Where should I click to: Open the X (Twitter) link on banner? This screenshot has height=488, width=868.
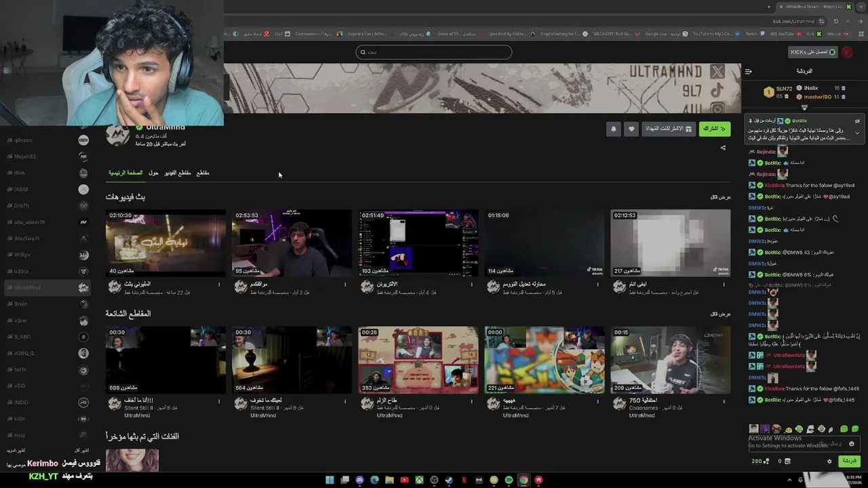(717, 71)
